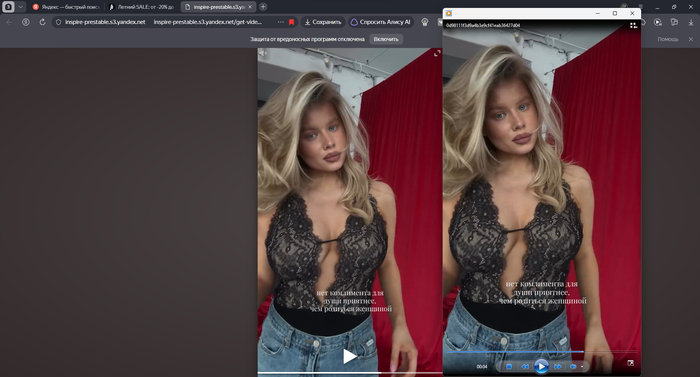Click the Помощь link in notification bar
Image resolution: width=700 pixels, height=377 pixels.
pyautogui.click(x=668, y=39)
